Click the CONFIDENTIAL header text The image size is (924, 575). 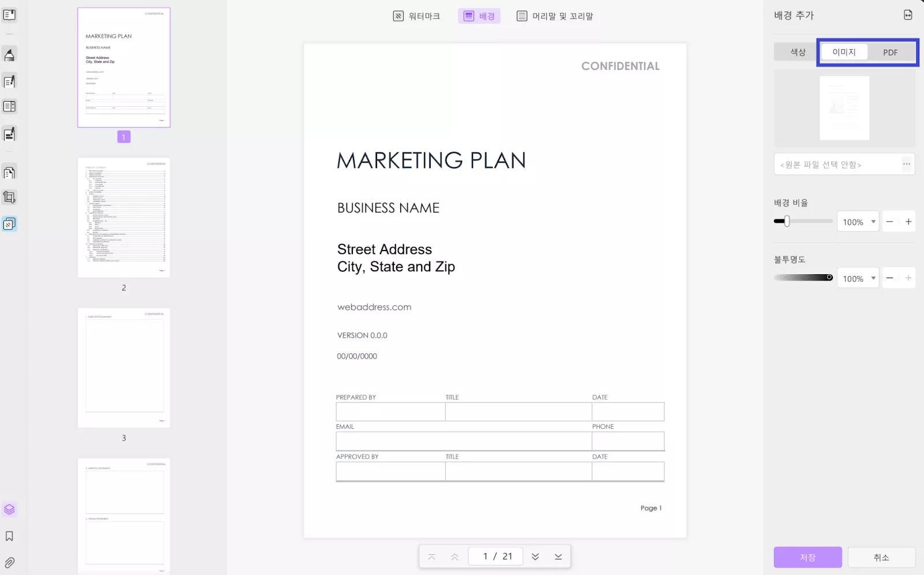[x=620, y=66]
